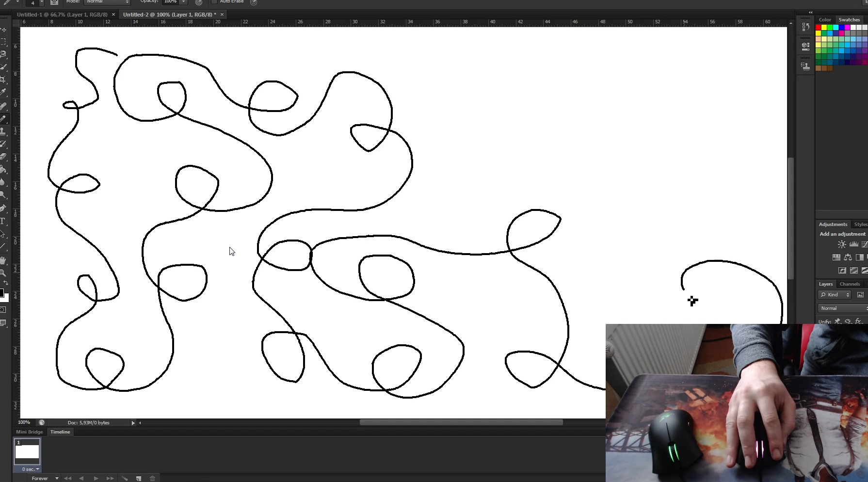Toggle Quick Mask mode

(3, 309)
